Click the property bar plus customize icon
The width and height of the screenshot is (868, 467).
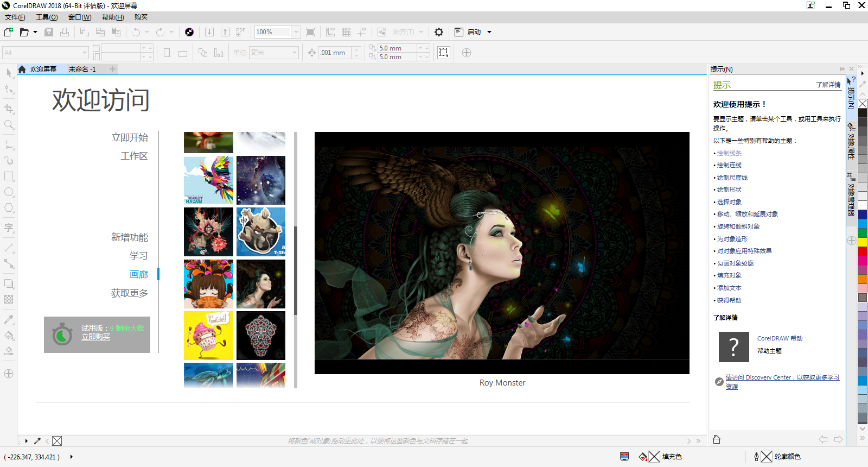(x=467, y=53)
